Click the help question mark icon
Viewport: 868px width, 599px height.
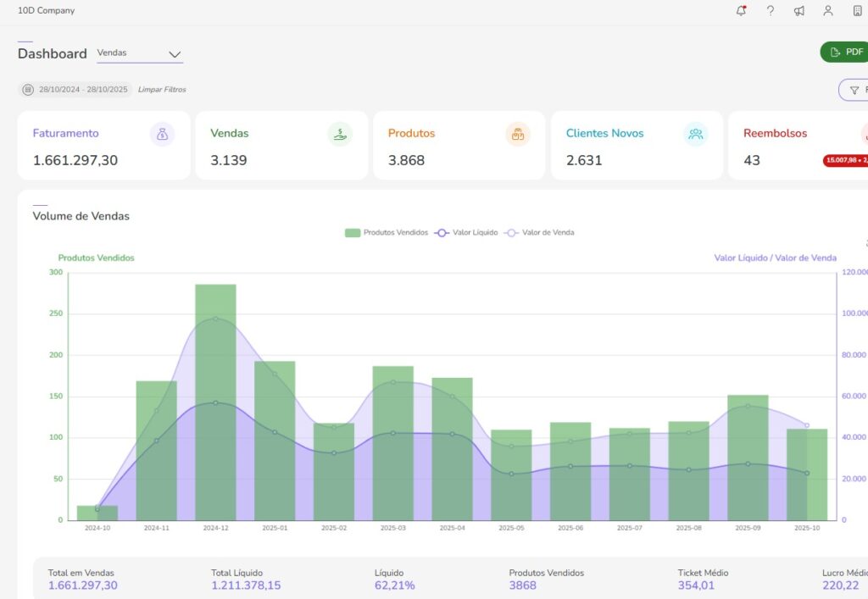(771, 11)
